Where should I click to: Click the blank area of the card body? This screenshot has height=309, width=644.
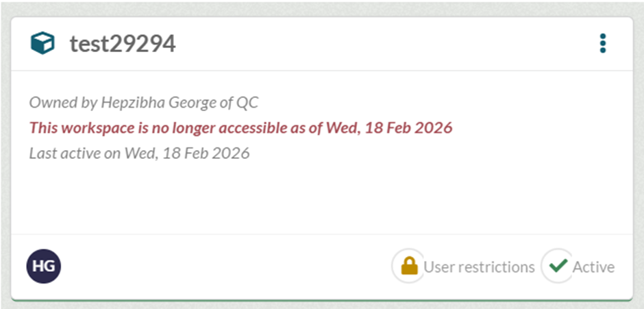pyautogui.click(x=322, y=199)
